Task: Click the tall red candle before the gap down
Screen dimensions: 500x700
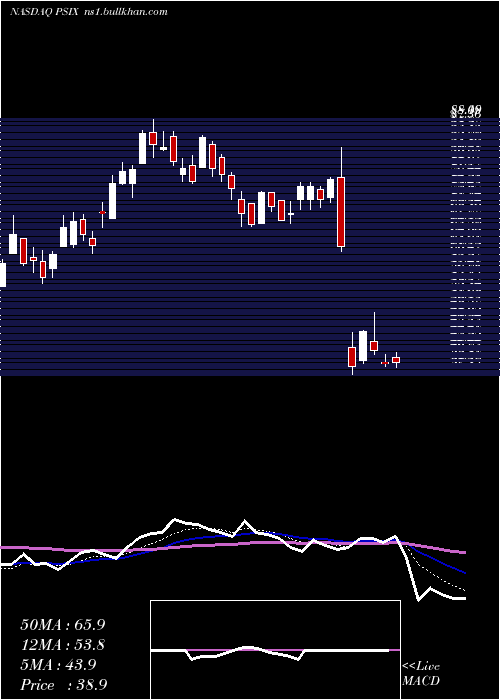Action: [x=341, y=212]
